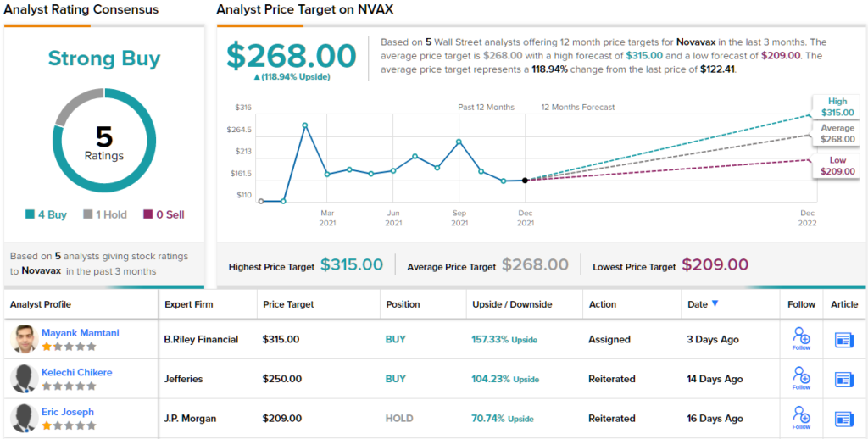Click the Sep 2021 peak chart point
The image size is (868, 439).
459,142
